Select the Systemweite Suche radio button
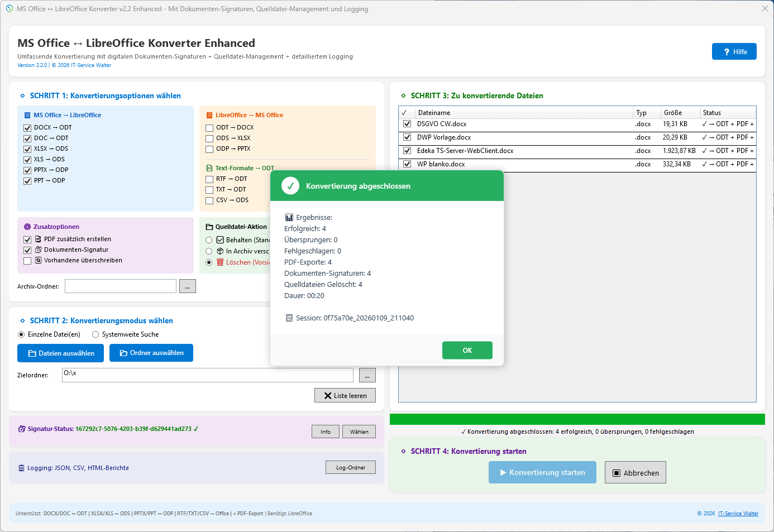This screenshot has width=774, height=532. pyautogui.click(x=95, y=334)
